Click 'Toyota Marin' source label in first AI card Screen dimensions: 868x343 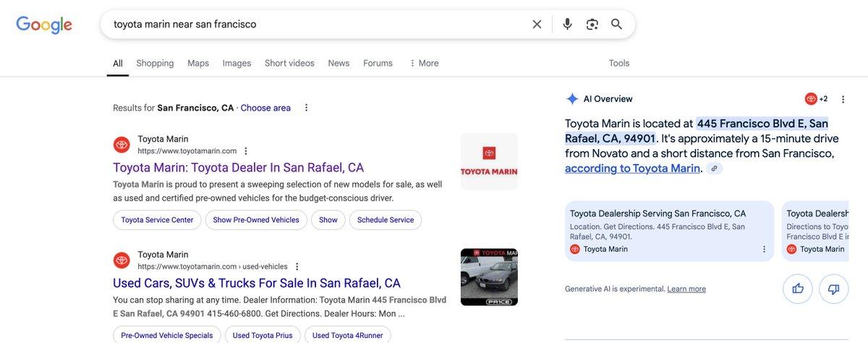click(x=605, y=249)
